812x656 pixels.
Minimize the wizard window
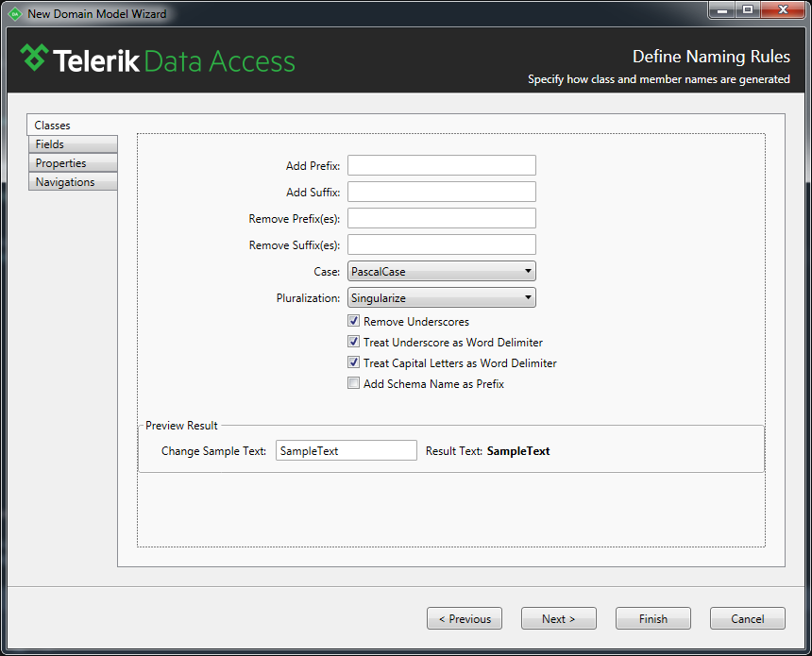[722, 9]
